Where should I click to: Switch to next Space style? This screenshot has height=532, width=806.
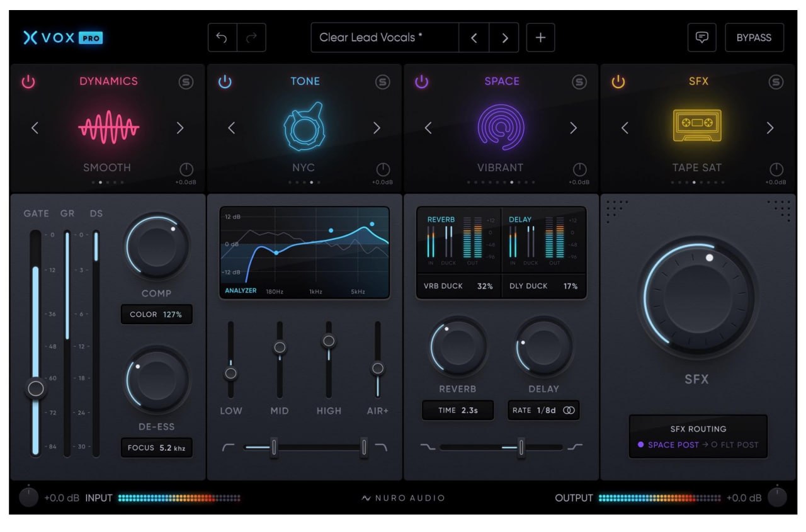coord(573,128)
